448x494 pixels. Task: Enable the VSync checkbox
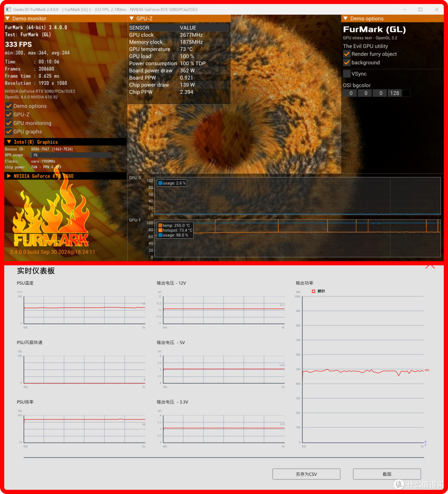pyautogui.click(x=347, y=74)
